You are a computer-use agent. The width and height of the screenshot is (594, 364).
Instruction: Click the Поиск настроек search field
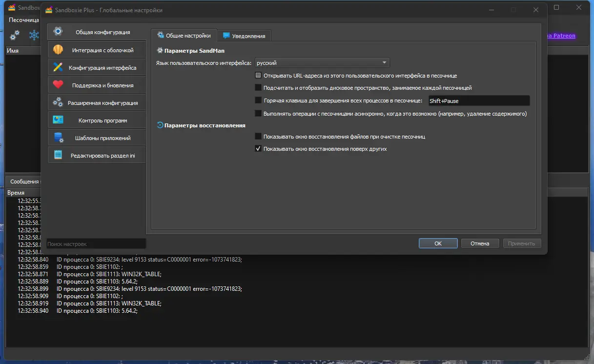click(x=96, y=243)
